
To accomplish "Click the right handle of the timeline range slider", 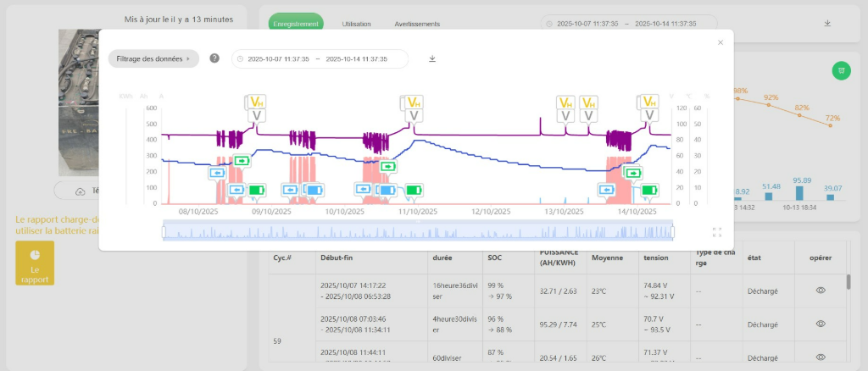I will pyautogui.click(x=672, y=231).
